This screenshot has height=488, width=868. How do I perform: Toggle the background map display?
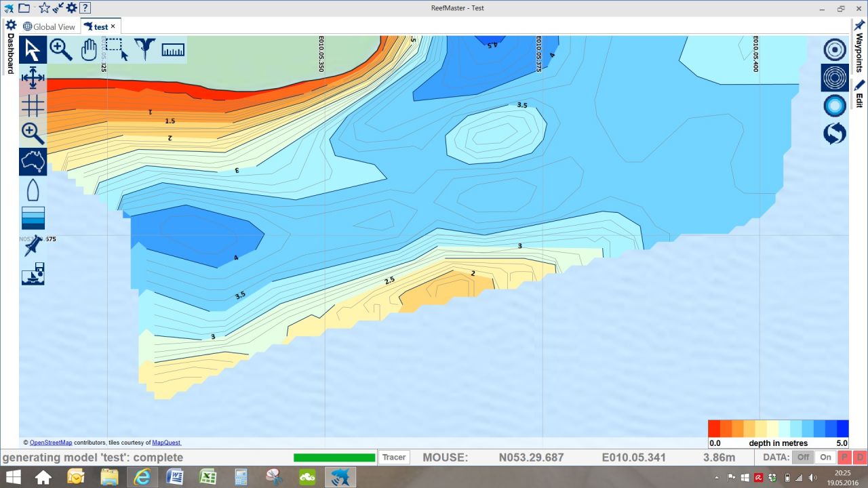(33, 161)
